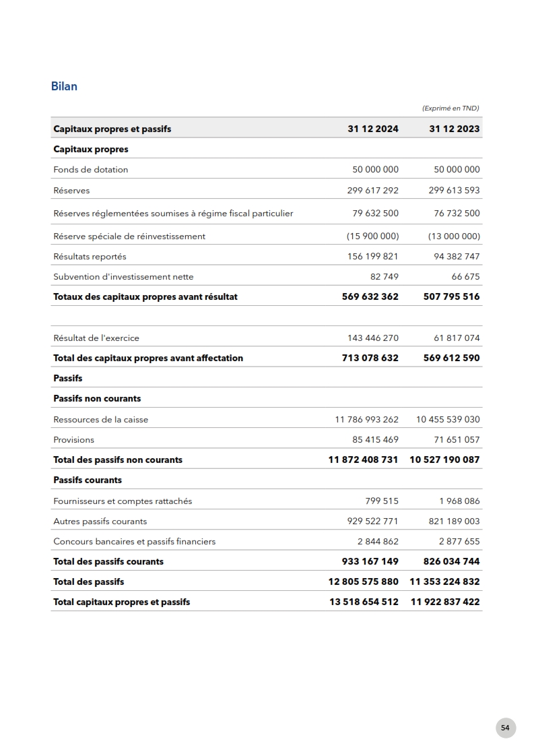Select the Résultats reportés 2024 value
Viewport: 534px width, 756px height.
[x=373, y=257]
